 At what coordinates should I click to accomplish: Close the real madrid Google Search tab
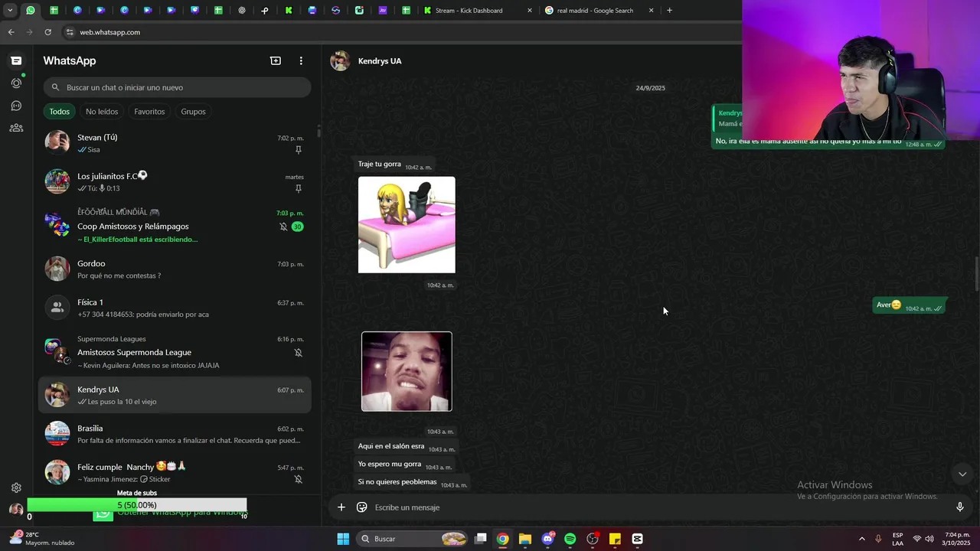[652, 11]
